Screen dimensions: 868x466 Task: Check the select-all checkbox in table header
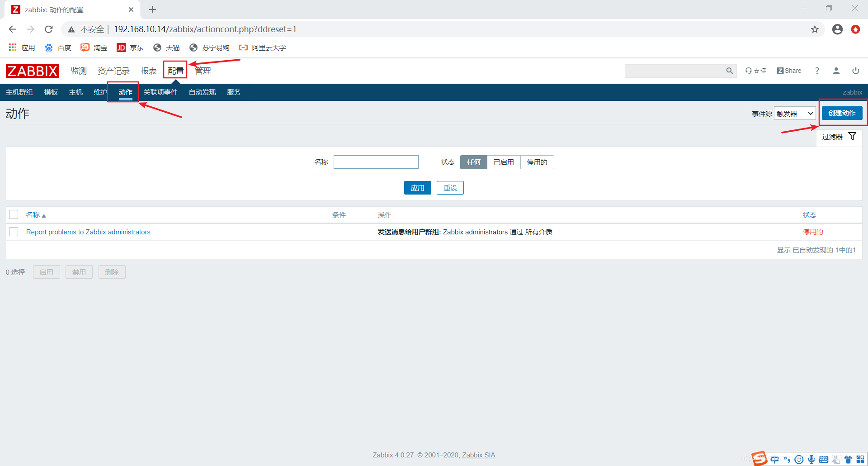point(14,214)
